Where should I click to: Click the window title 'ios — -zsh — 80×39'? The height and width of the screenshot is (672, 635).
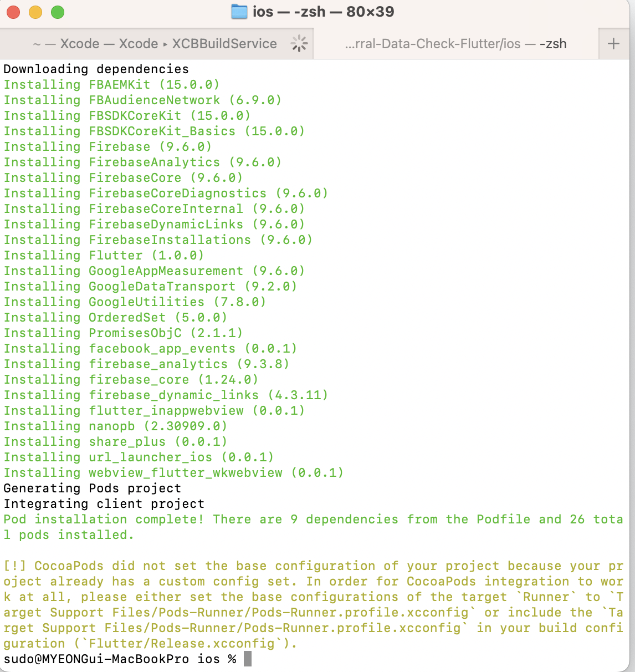pos(323,12)
